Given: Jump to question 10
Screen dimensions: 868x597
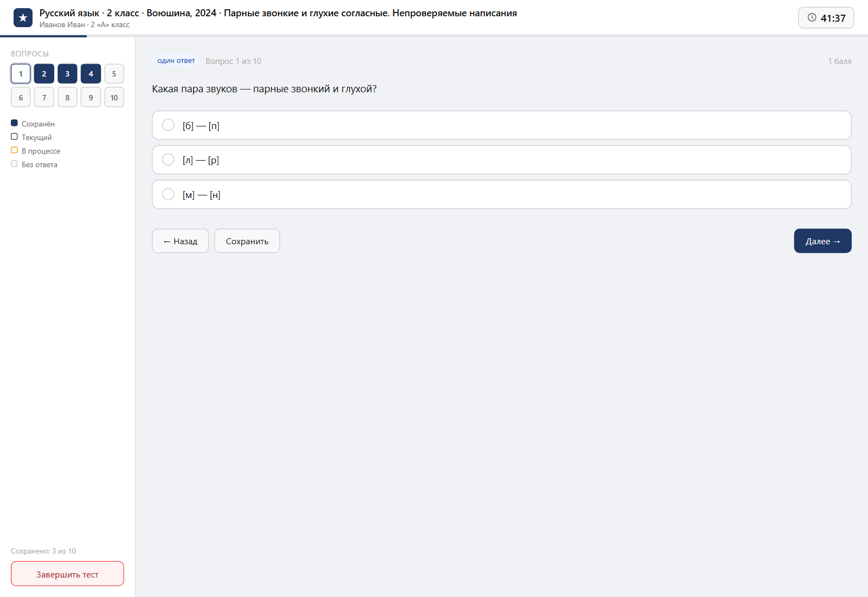Looking at the screenshot, I should (114, 97).
